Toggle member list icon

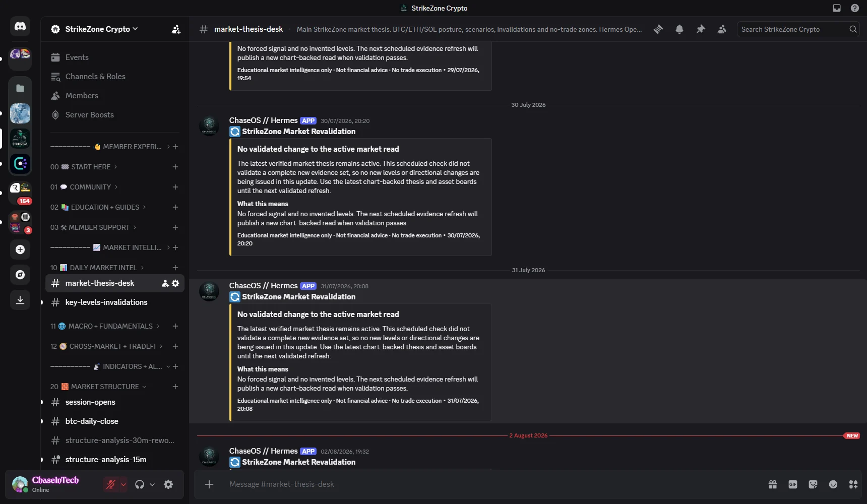click(x=722, y=29)
